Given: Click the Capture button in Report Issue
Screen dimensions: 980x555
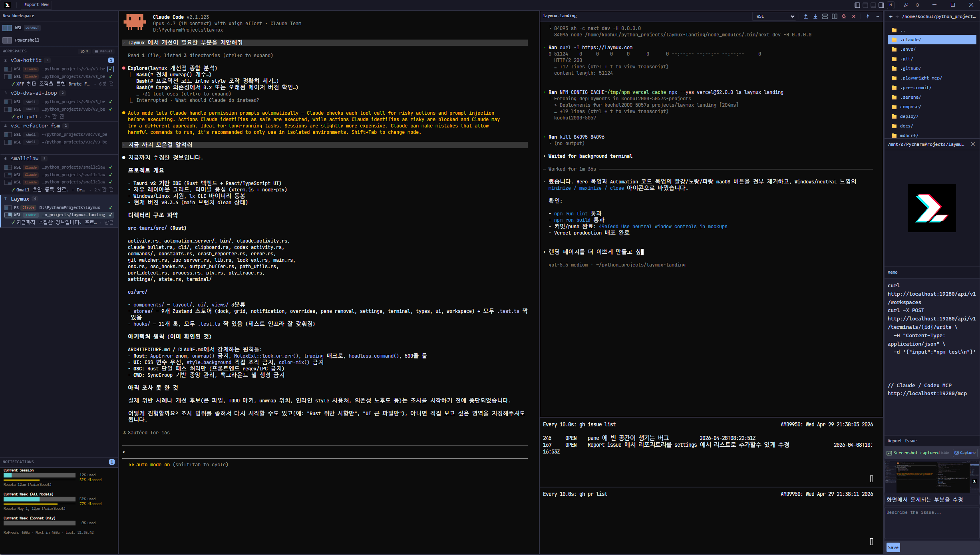Looking at the screenshot, I should click(x=965, y=453).
